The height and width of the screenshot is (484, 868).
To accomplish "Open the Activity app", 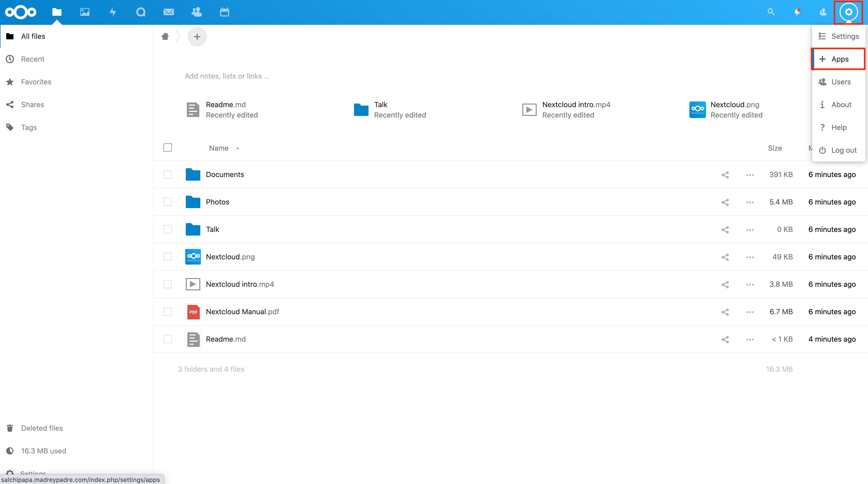I will (113, 12).
